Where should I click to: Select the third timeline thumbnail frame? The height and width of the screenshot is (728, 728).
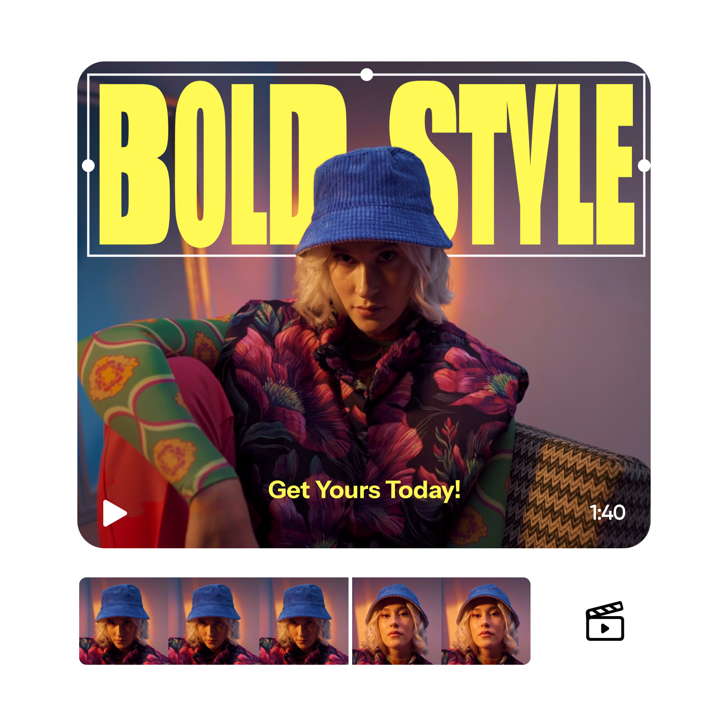[x=303, y=621]
